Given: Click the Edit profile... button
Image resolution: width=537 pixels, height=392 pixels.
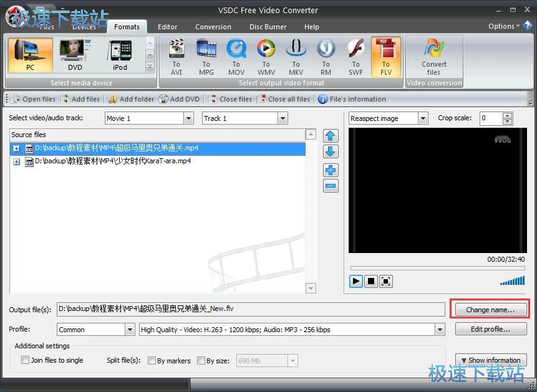Looking at the screenshot, I should [x=490, y=329].
